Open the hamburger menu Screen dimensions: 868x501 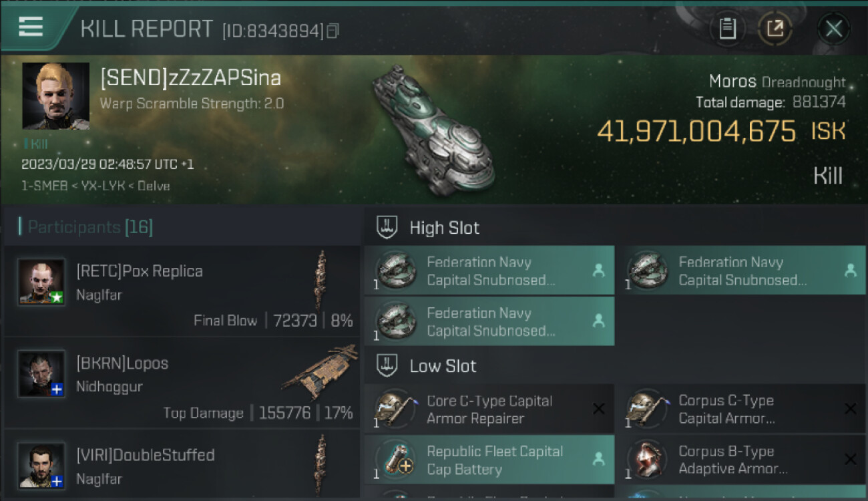coord(31,27)
